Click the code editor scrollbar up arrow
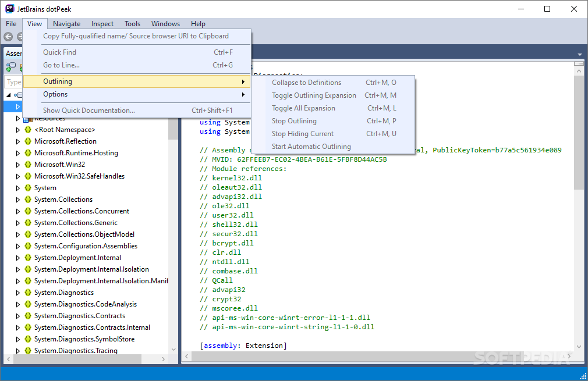The image size is (588, 381). coord(579,71)
